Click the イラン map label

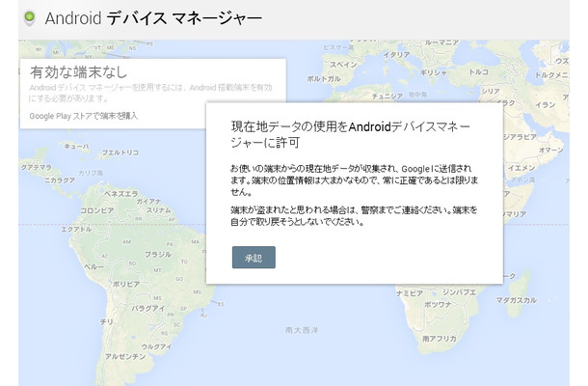tap(546, 105)
